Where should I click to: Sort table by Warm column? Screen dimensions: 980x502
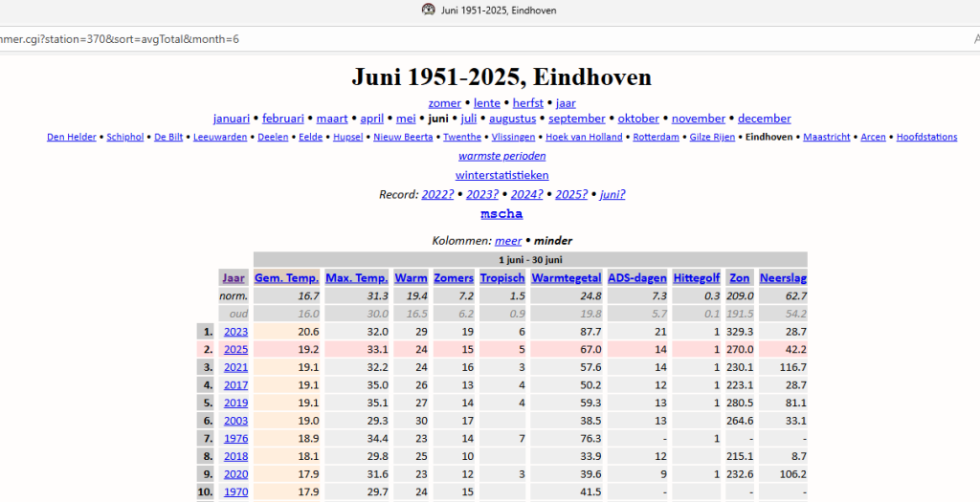click(412, 278)
